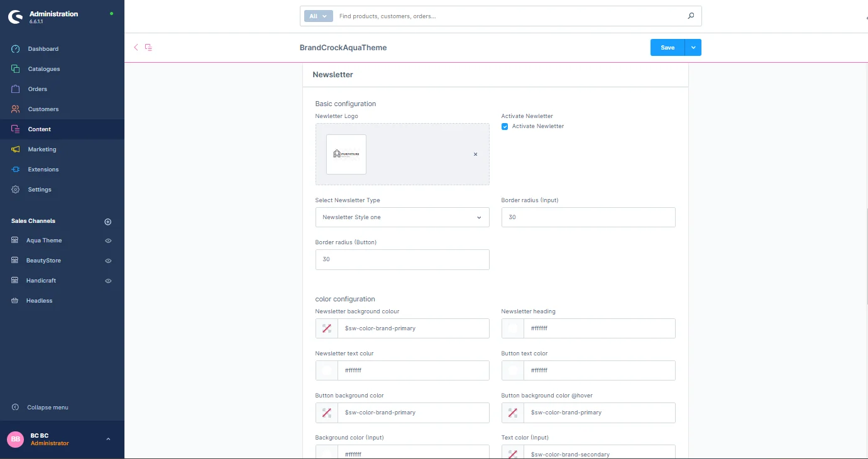The width and height of the screenshot is (868, 459).
Task: Open Newsletter background colour swatch
Action: point(327,328)
